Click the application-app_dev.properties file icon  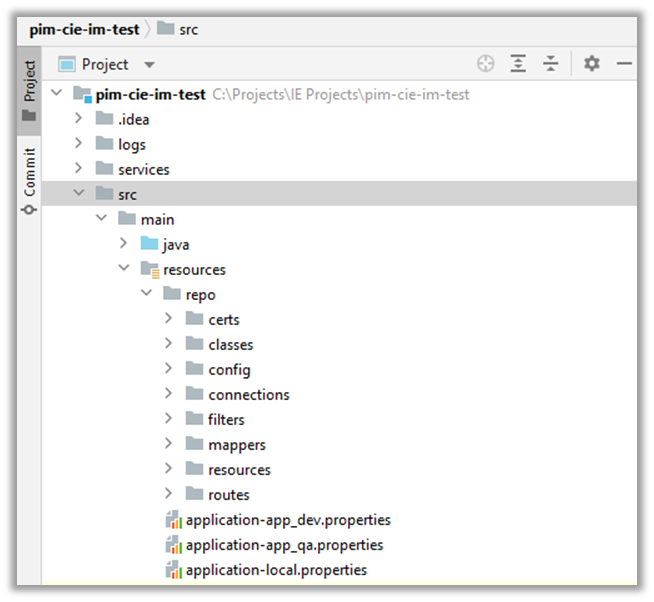173,520
